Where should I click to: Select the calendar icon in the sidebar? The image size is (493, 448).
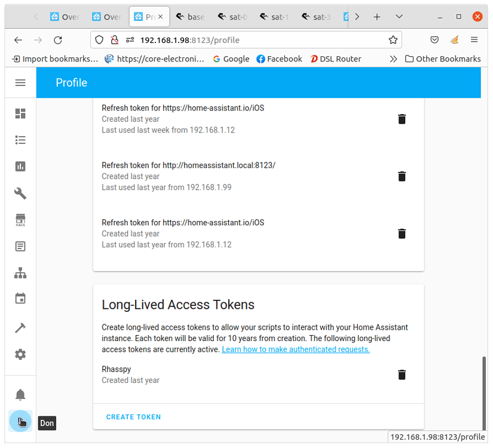(20, 298)
